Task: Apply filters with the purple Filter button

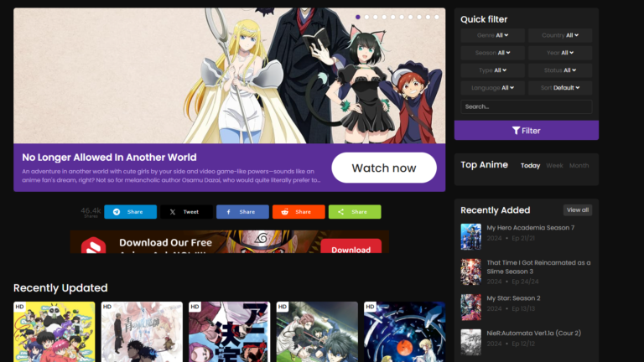Action: [526, 131]
